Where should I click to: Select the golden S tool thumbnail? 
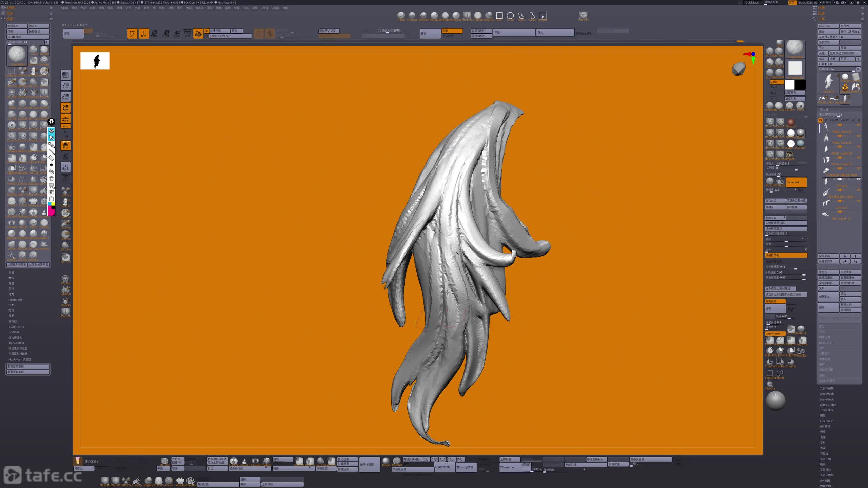tap(845, 87)
